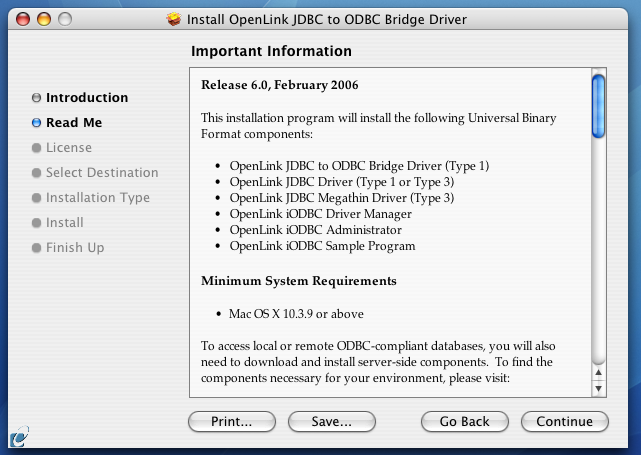Close the installer with the red button
This screenshot has width=641, height=455.
click(23, 19)
